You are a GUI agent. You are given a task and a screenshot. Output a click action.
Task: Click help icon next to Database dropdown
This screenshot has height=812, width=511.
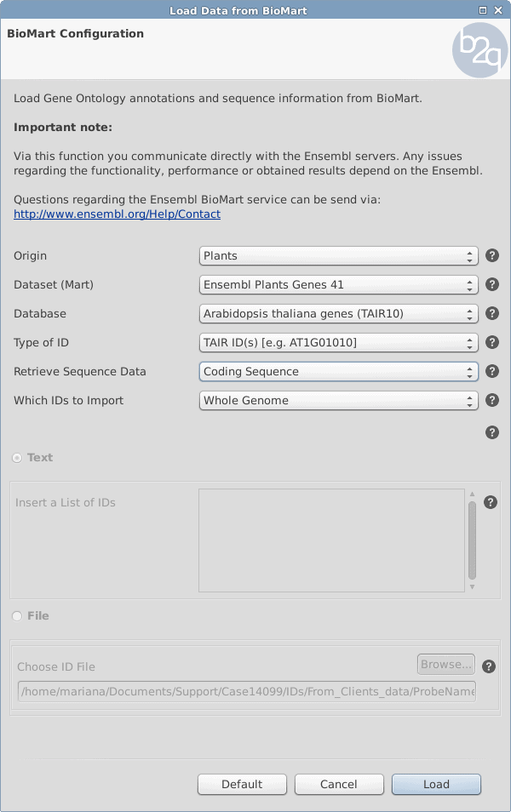click(491, 313)
